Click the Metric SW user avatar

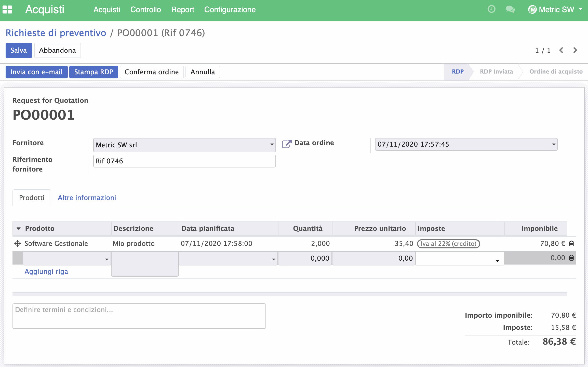[532, 10]
